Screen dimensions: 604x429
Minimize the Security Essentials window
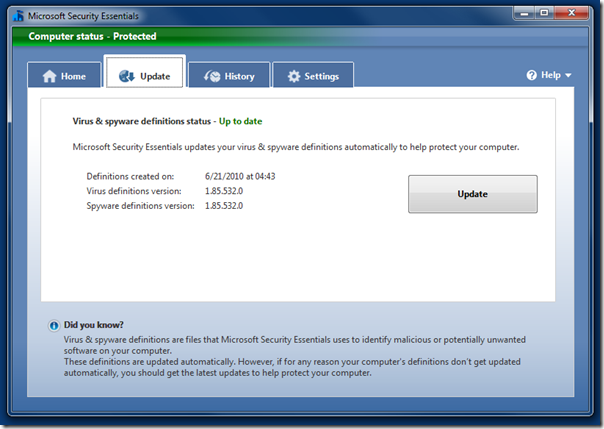[524, 13]
